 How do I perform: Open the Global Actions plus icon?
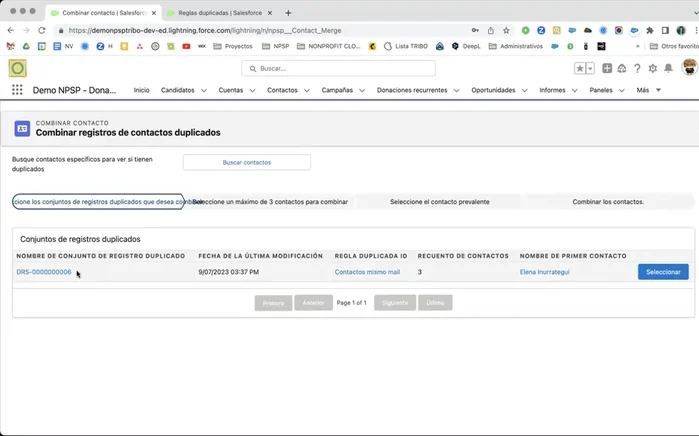pyautogui.click(x=607, y=68)
